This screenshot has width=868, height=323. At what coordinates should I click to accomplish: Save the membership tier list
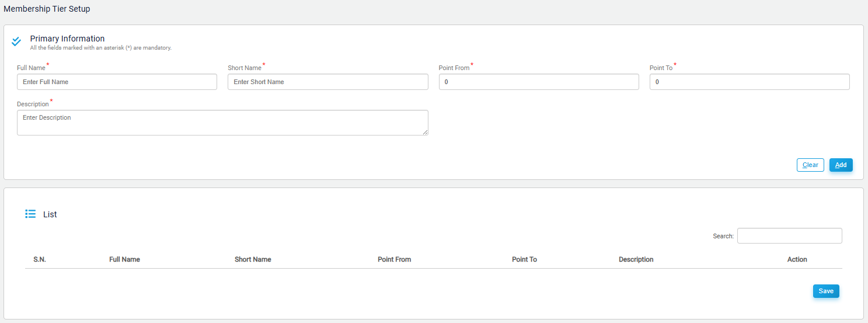tap(825, 291)
